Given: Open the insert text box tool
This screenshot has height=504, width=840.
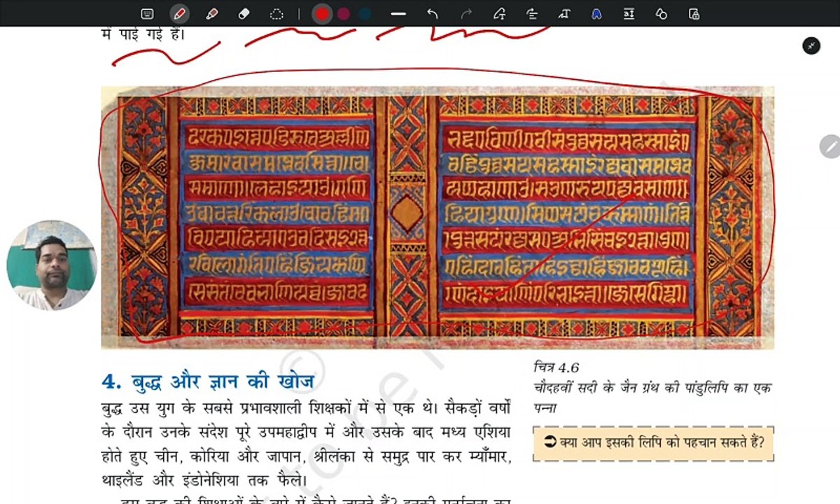Looking at the screenshot, I should coord(629,13).
